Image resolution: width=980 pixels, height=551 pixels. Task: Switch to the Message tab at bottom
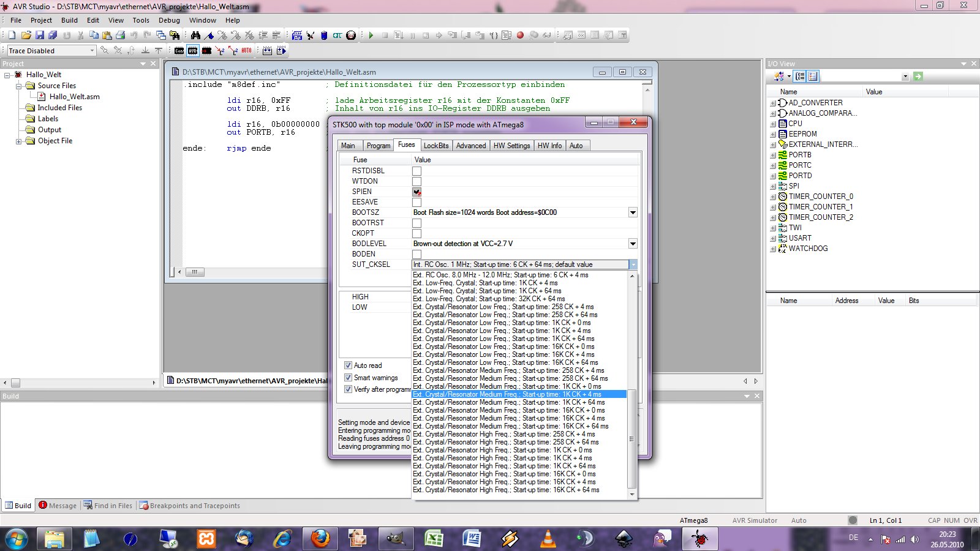(x=58, y=506)
